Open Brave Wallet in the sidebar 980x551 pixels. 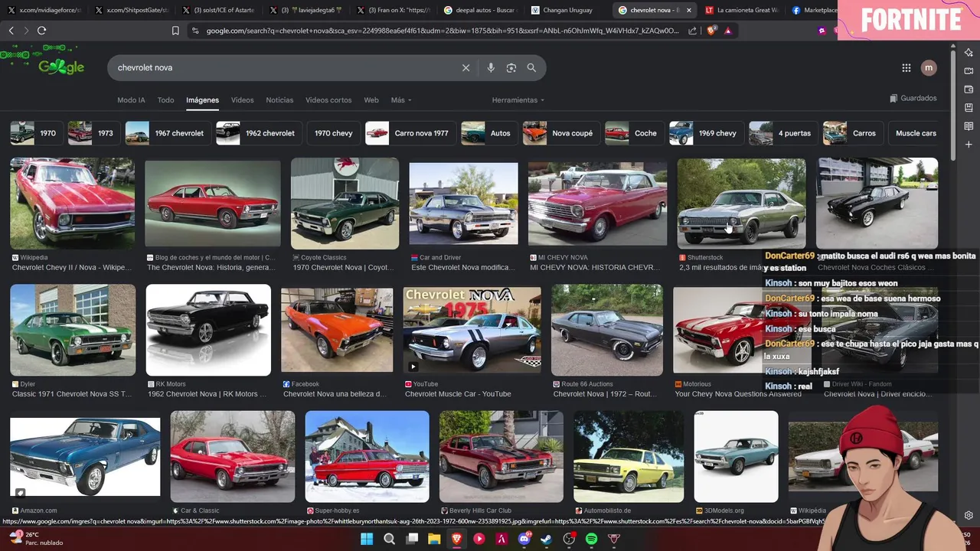point(969,89)
